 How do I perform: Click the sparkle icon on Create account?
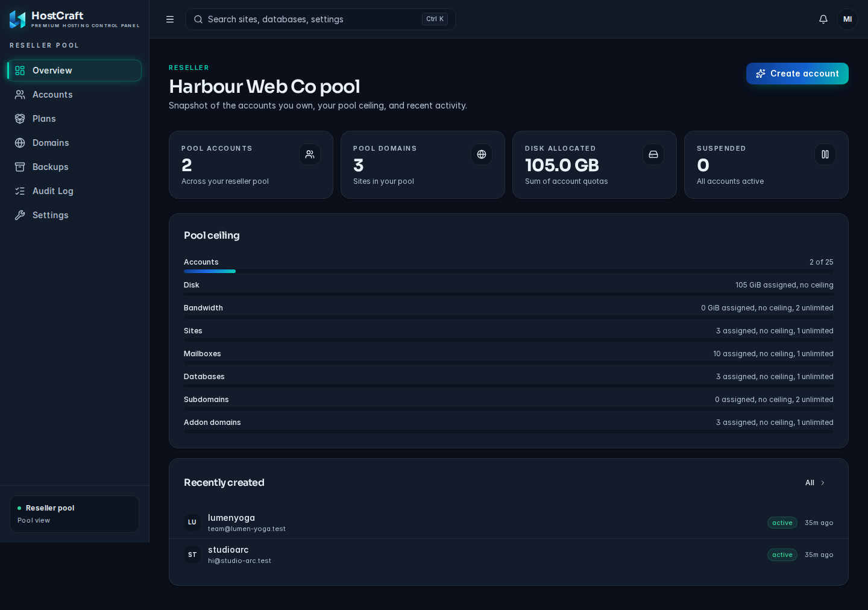point(761,74)
